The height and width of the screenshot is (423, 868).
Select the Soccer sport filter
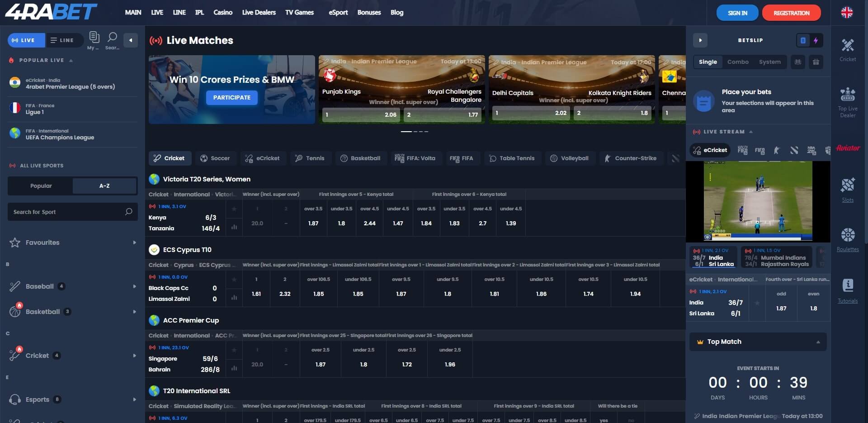click(216, 158)
